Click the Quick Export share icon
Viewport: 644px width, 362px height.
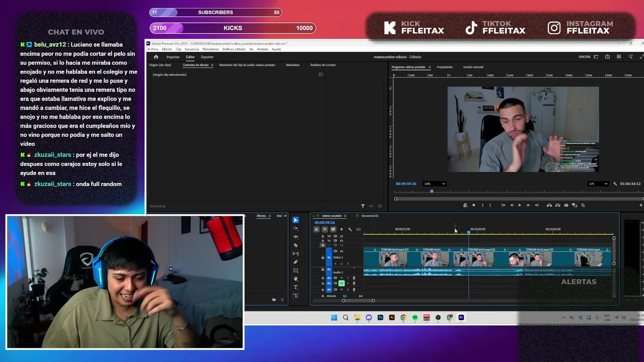[607, 57]
